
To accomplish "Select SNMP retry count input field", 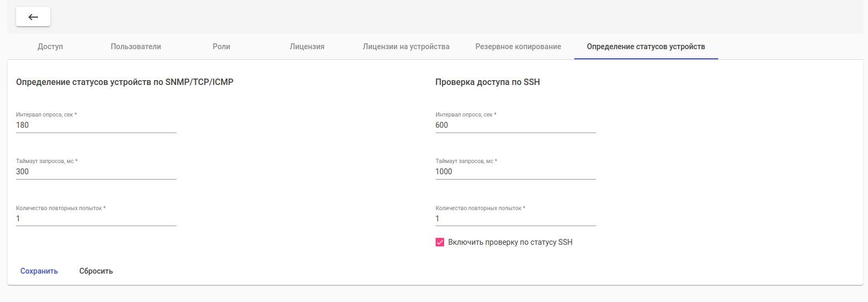I will point(96,219).
